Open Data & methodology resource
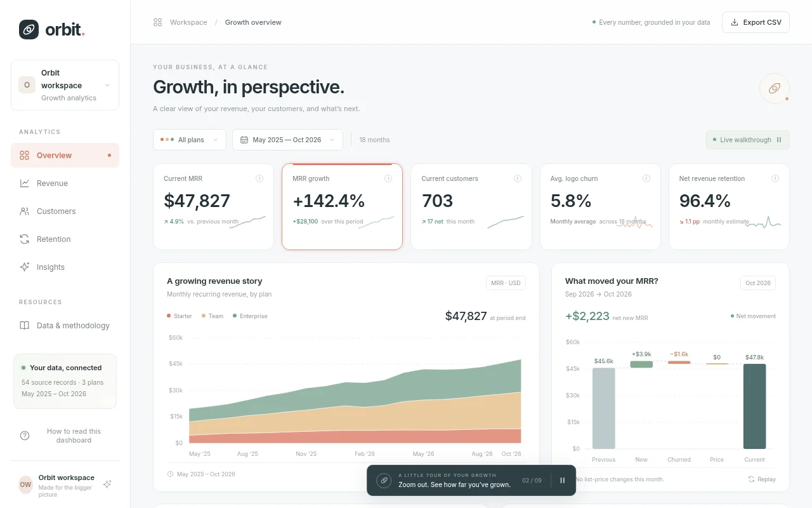The width and height of the screenshot is (812, 508). click(65, 325)
